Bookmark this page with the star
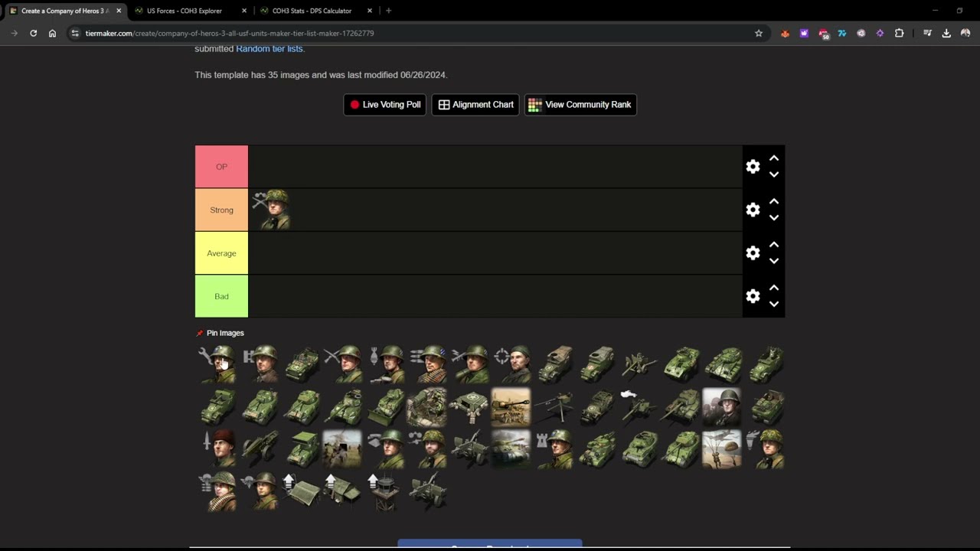The height and width of the screenshot is (551, 980). pos(759,33)
